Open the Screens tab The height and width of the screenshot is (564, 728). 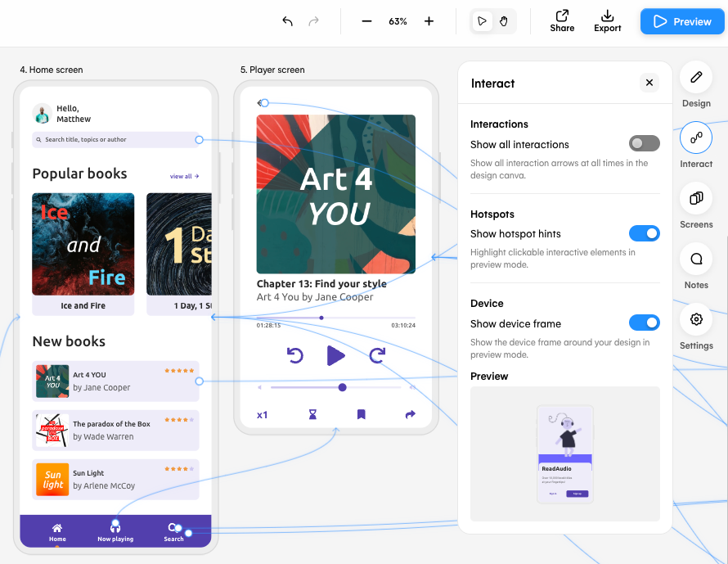[x=696, y=198]
